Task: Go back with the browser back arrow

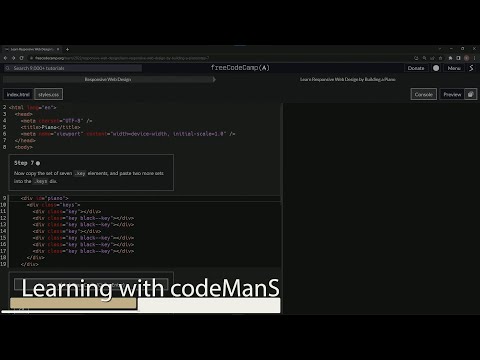Action: tap(6, 58)
